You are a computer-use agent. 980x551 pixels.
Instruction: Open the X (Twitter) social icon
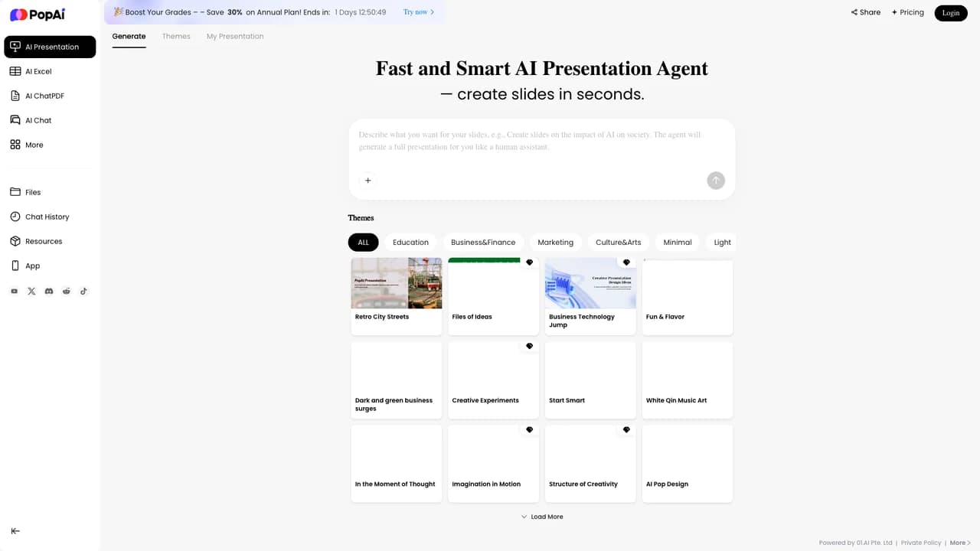tap(31, 292)
